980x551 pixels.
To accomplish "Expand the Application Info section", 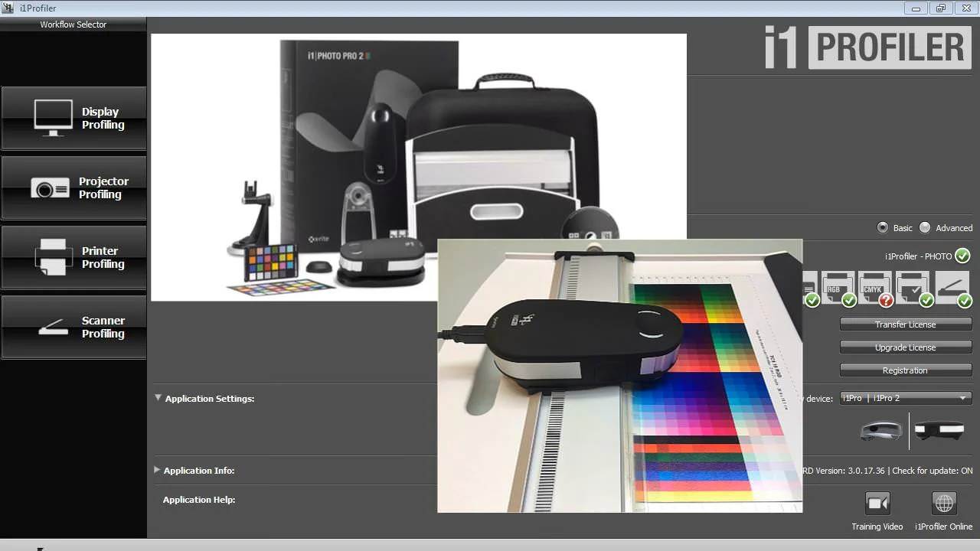I will click(x=158, y=470).
